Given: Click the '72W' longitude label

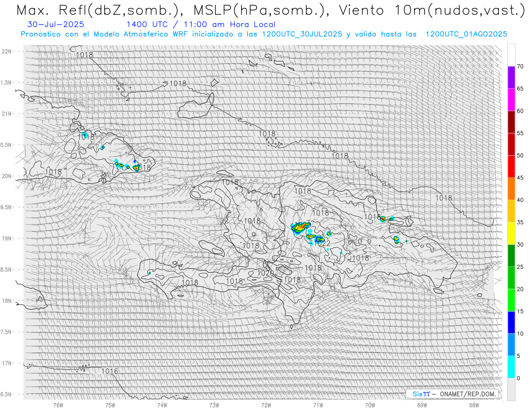Looking at the screenshot, I should coord(266,405).
